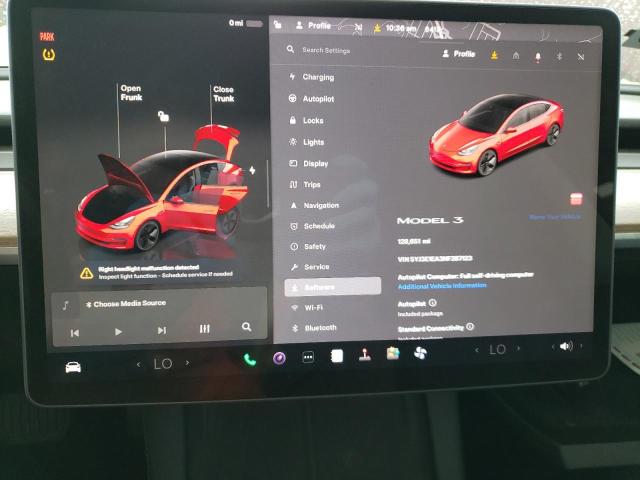The height and width of the screenshot is (480, 640).
Task: Open the purple camera app icon
Action: coord(279,358)
